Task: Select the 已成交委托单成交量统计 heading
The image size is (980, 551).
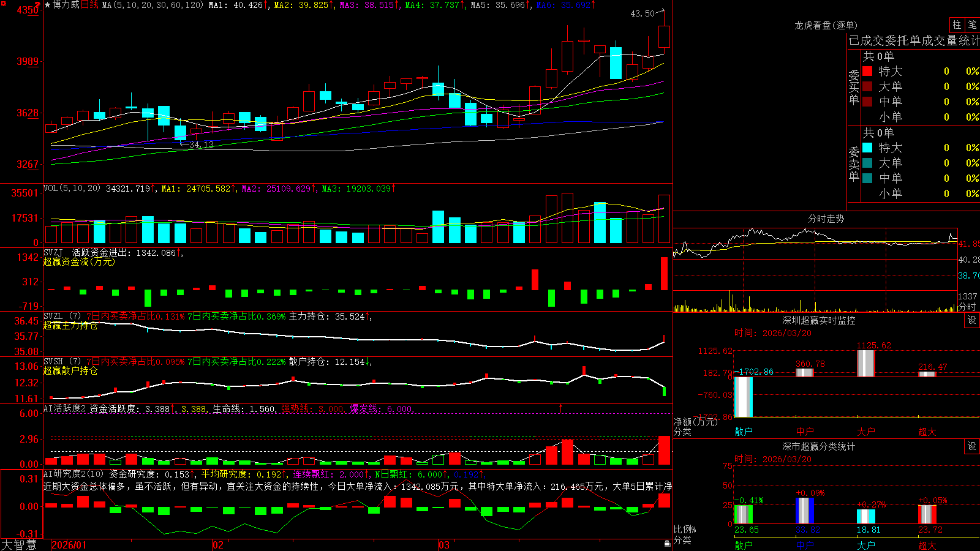Action: (x=914, y=40)
